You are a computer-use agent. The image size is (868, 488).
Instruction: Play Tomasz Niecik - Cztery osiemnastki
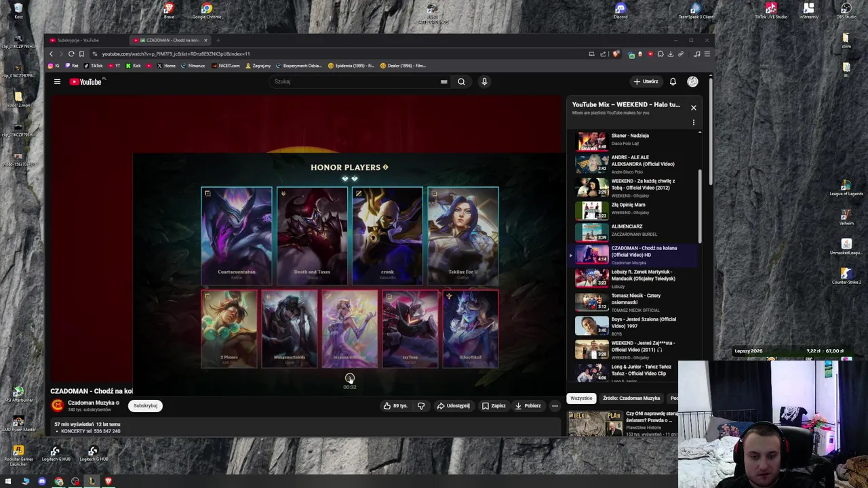[x=636, y=302]
